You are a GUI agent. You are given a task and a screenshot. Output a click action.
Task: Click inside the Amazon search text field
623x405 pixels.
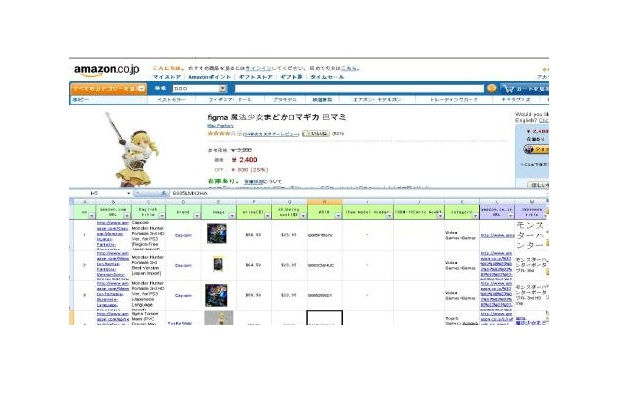point(359,89)
